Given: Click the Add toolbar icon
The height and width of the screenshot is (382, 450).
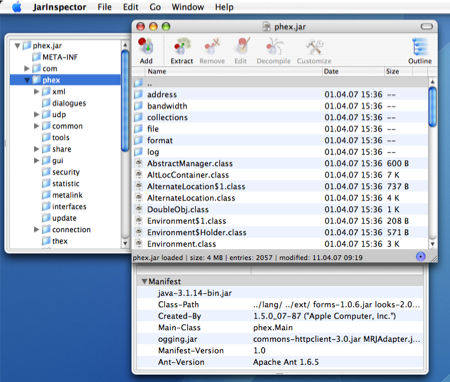Looking at the screenshot, I should tap(146, 46).
